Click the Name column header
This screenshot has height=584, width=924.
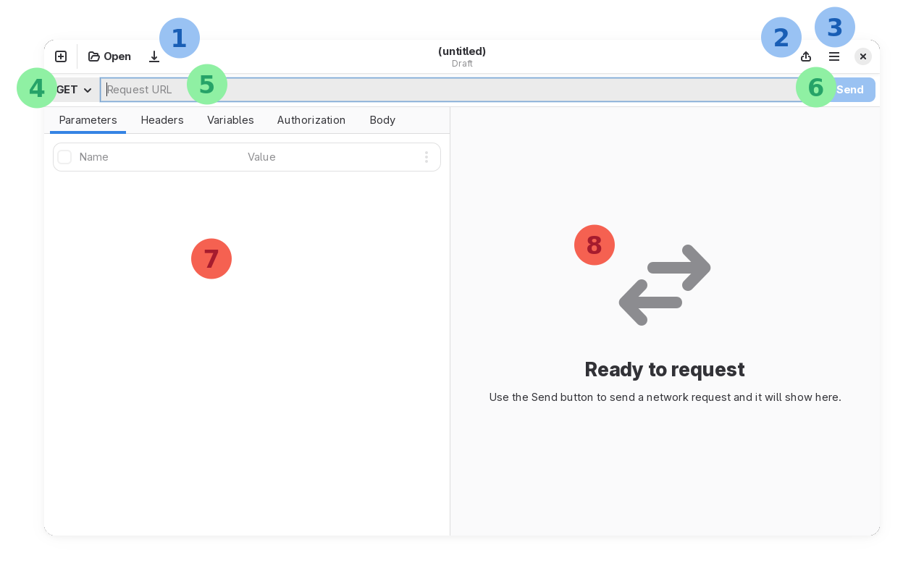[94, 157]
